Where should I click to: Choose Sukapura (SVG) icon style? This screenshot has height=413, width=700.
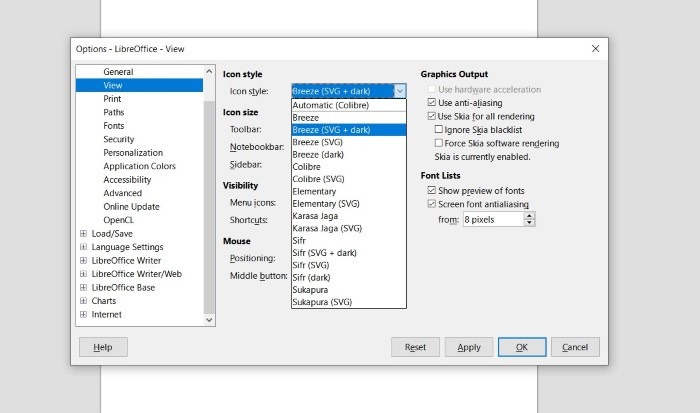pos(349,302)
